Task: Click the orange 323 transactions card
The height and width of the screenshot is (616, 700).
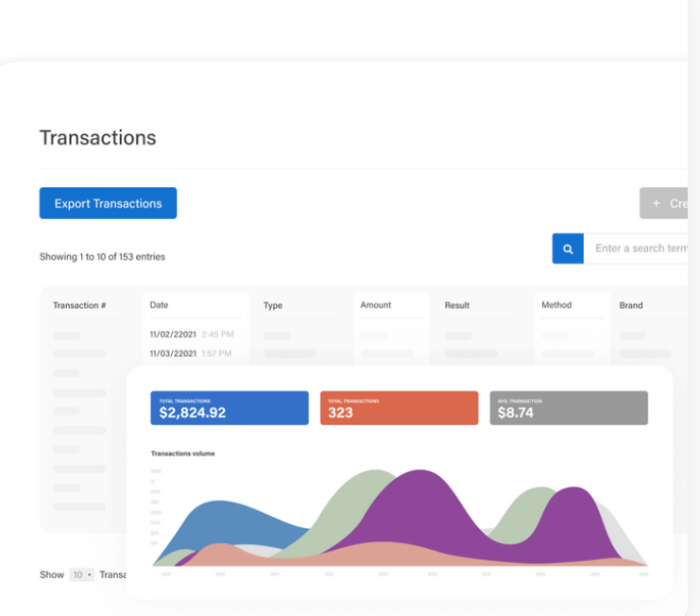Action: 399,408
